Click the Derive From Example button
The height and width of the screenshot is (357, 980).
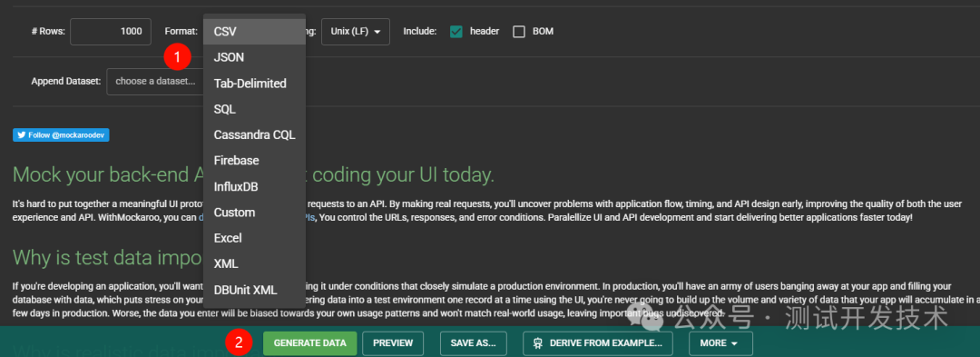[x=597, y=343]
